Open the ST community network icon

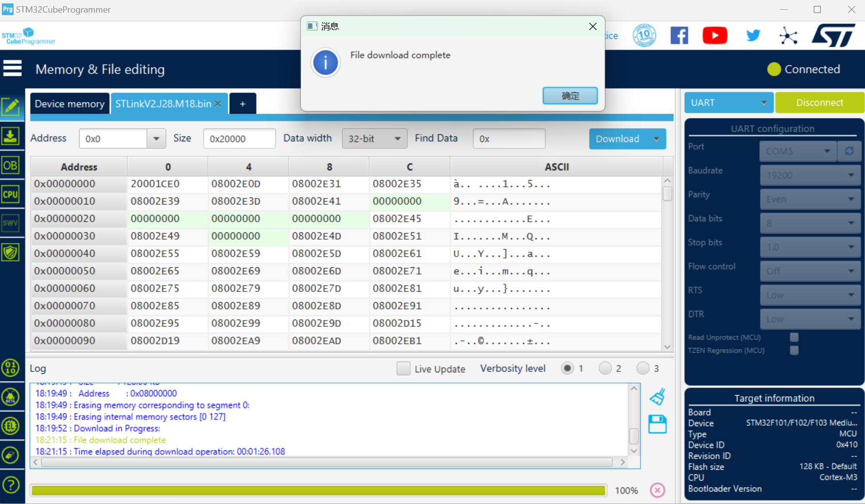pyautogui.click(x=788, y=36)
